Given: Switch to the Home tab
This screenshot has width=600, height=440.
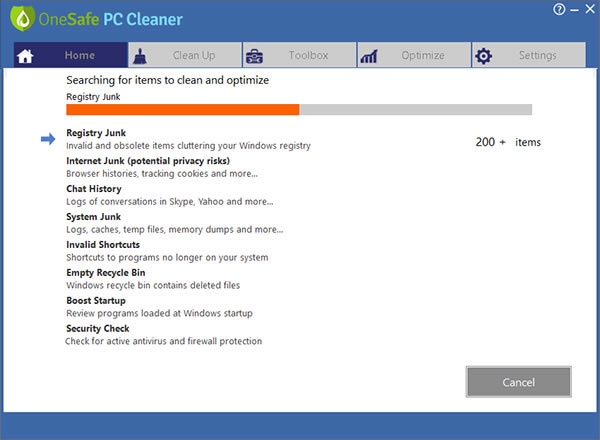Looking at the screenshot, I should click(x=71, y=55).
